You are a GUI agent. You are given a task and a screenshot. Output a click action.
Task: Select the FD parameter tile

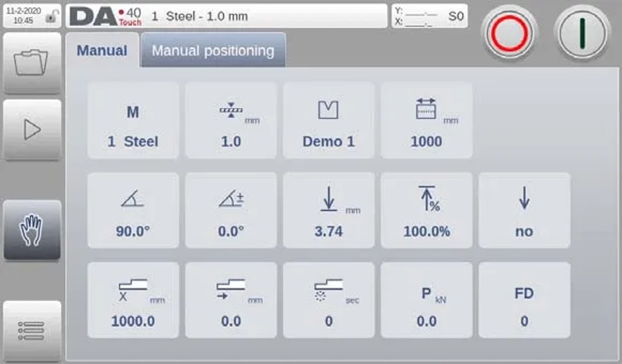click(x=524, y=300)
